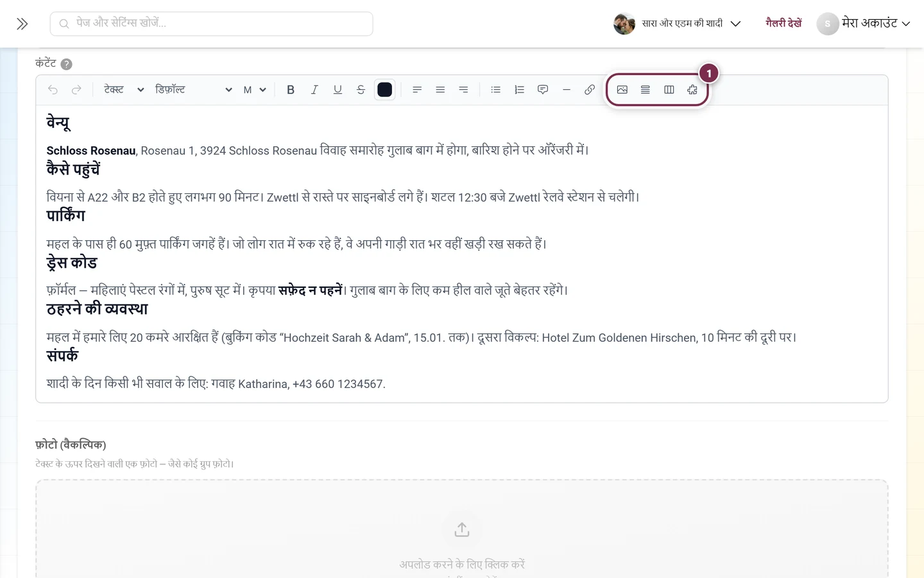Viewport: 924px width, 578px height.
Task: Click the bold सफ़ेद न पहनें text
Action: click(x=311, y=290)
